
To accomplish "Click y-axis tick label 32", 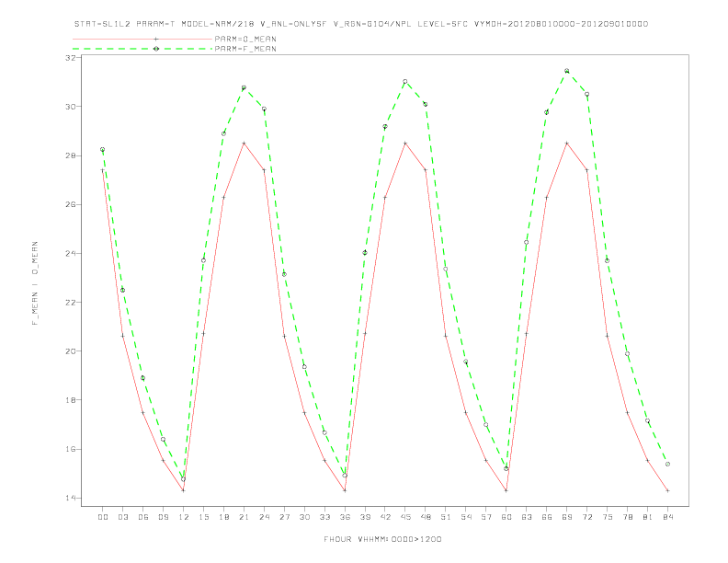I will coord(71,58).
